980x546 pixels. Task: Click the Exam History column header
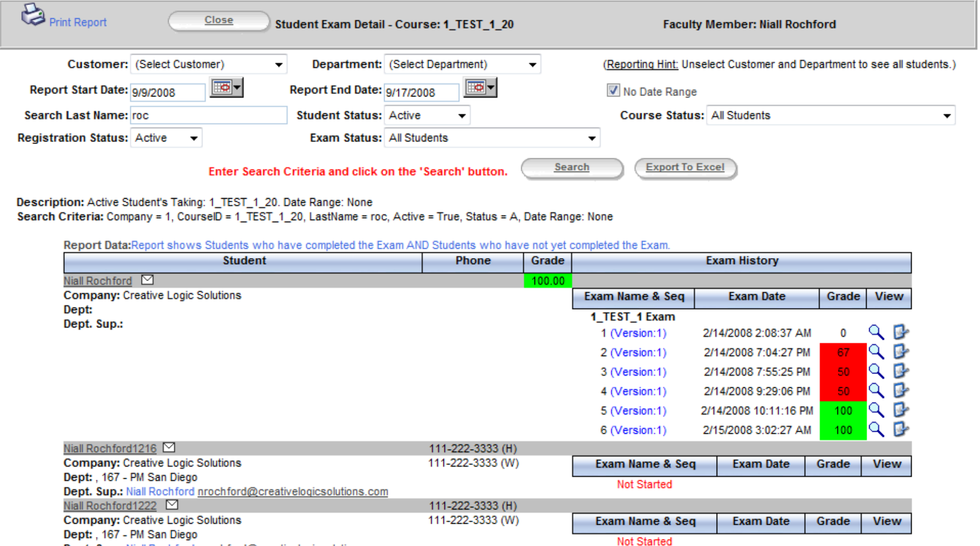(x=741, y=262)
